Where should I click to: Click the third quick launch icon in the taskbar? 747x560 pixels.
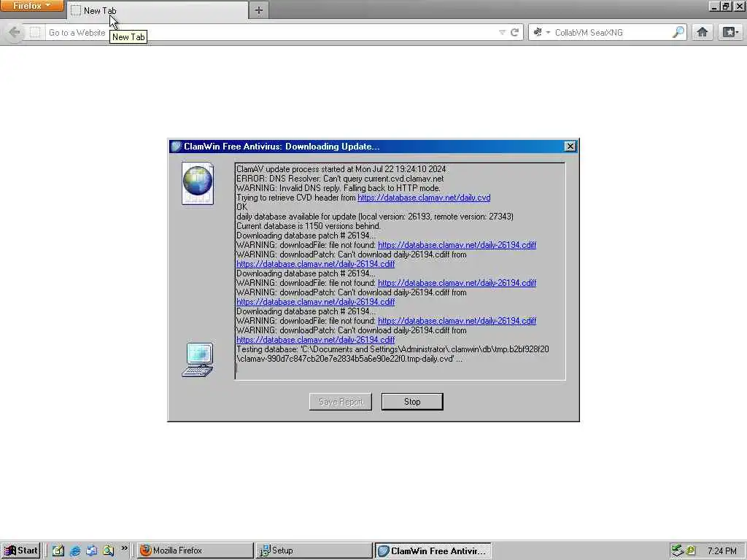pos(91,551)
